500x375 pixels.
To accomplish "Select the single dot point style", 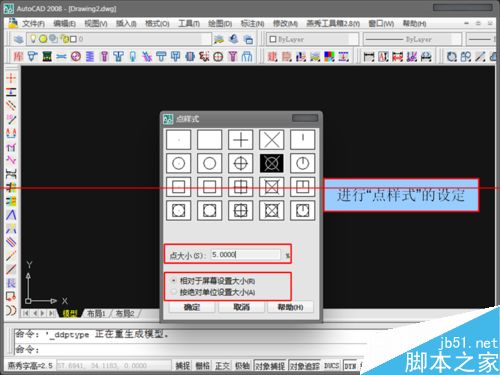I will (x=178, y=140).
